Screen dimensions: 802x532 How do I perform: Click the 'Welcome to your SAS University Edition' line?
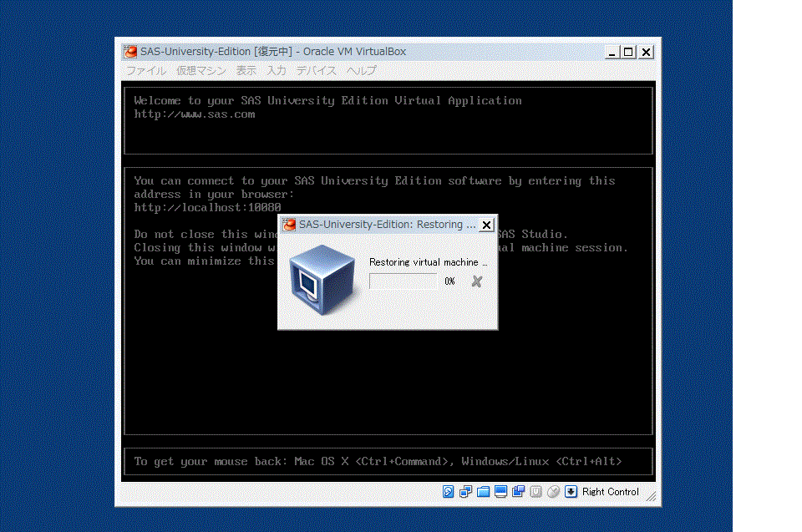click(x=327, y=101)
